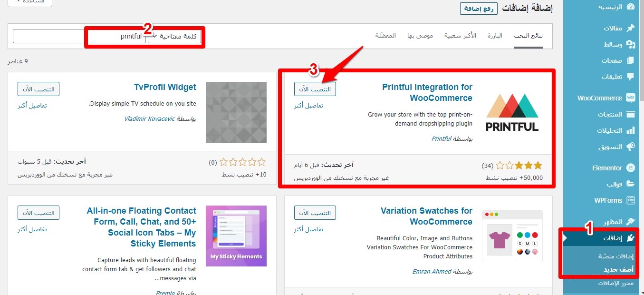Open المنتجات products menu item
The image size is (644, 295).
pyautogui.click(x=610, y=114)
